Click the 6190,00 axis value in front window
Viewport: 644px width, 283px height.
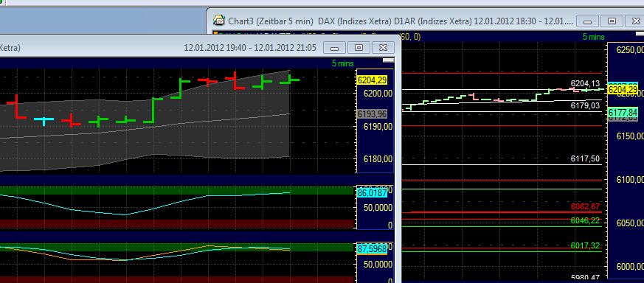click(x=378, y=127)
